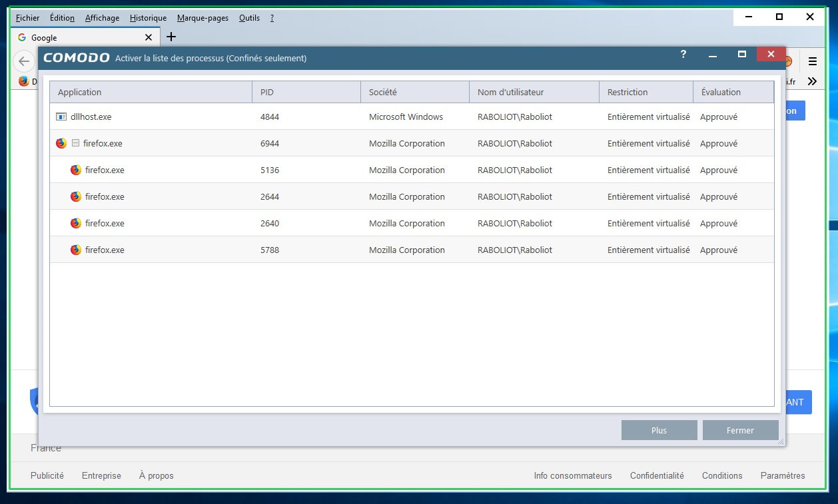
Task: Click Firefox icon of PID 2640 row
Action: coord(76,223)
